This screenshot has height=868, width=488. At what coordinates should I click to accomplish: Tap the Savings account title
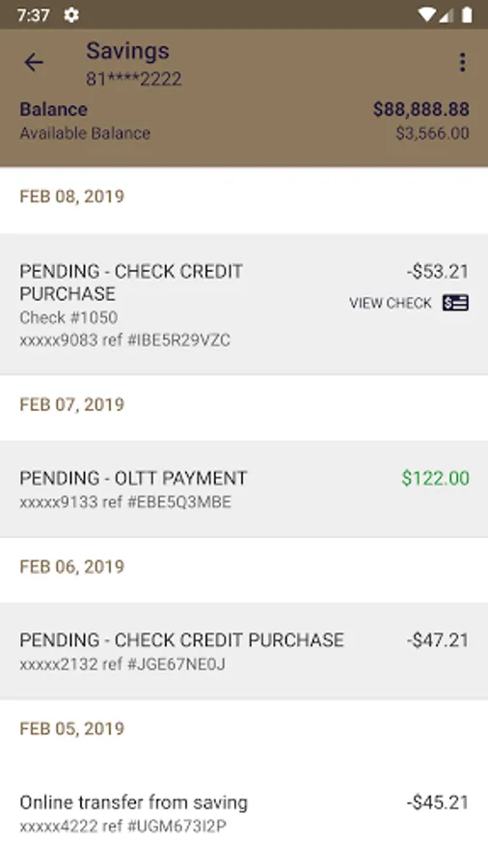tap(128, 51)
